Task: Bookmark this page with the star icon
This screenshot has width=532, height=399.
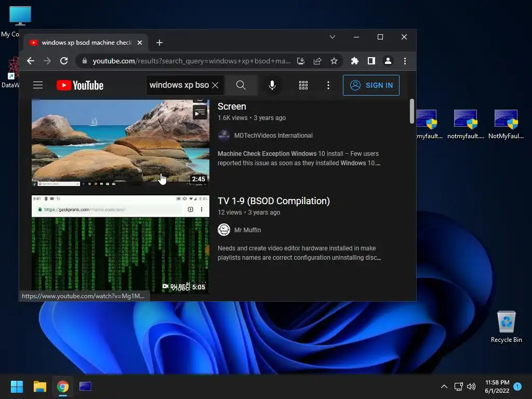Action: point(334,61)
